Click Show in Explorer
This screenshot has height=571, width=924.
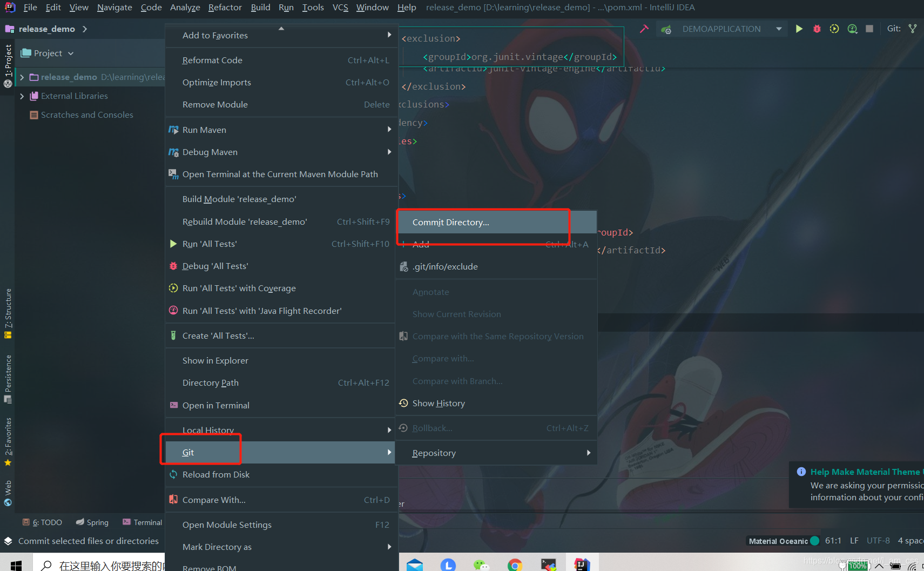coord(281,361)
